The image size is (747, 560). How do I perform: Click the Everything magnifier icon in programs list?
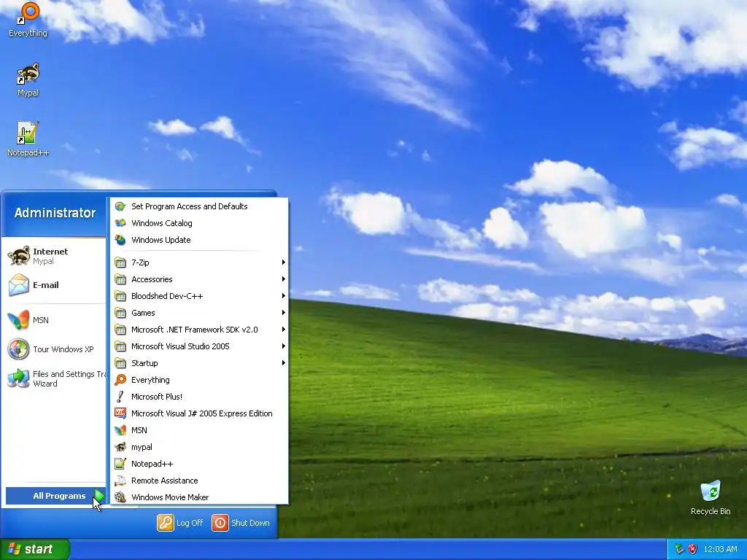[x=120, y=379]
